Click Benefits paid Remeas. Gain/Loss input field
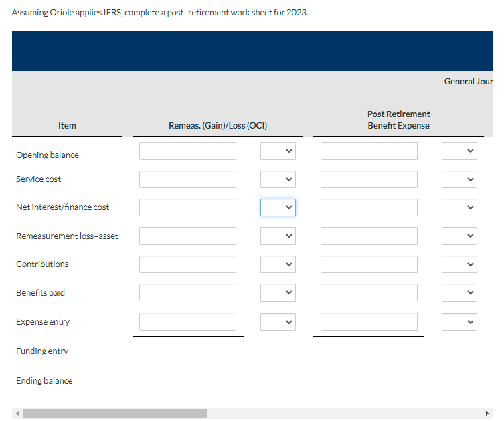Image resolution: width=504 pixels, height=421 pixels. point(187,292)
